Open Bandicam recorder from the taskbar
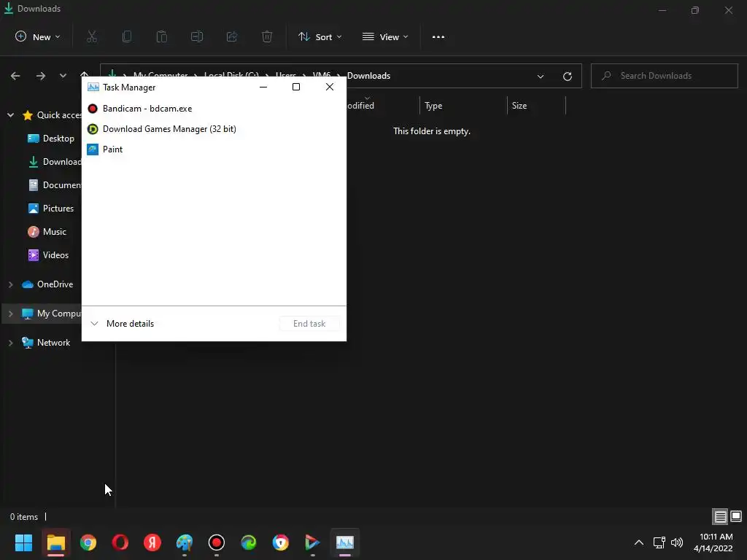 (x=216, y=542)
